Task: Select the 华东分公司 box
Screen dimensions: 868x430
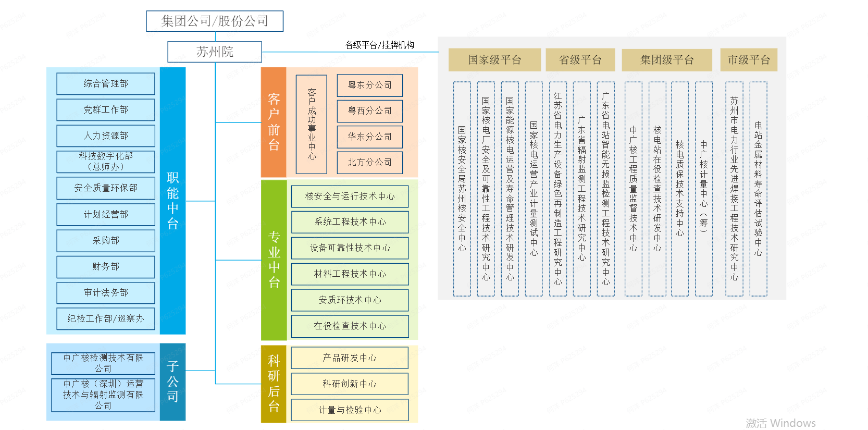Action: (370, 137)
